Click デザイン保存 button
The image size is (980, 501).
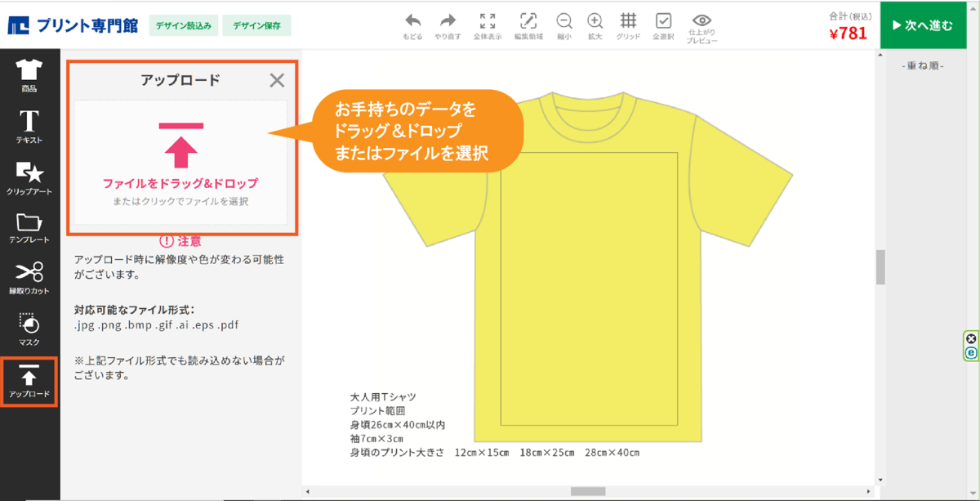point(256,26)
